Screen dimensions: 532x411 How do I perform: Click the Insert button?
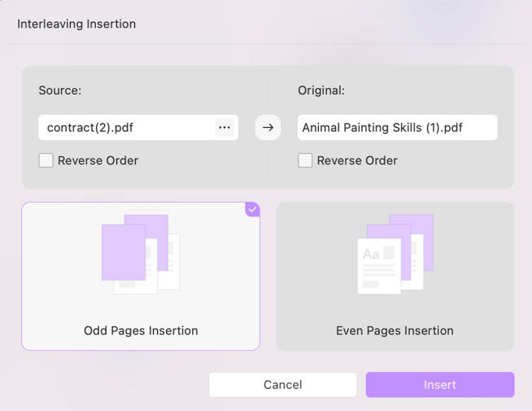[x=440, y=385]
